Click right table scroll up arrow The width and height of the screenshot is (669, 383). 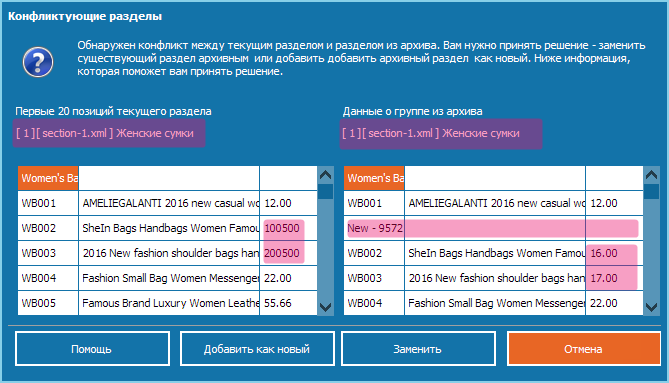pos(652,174)
